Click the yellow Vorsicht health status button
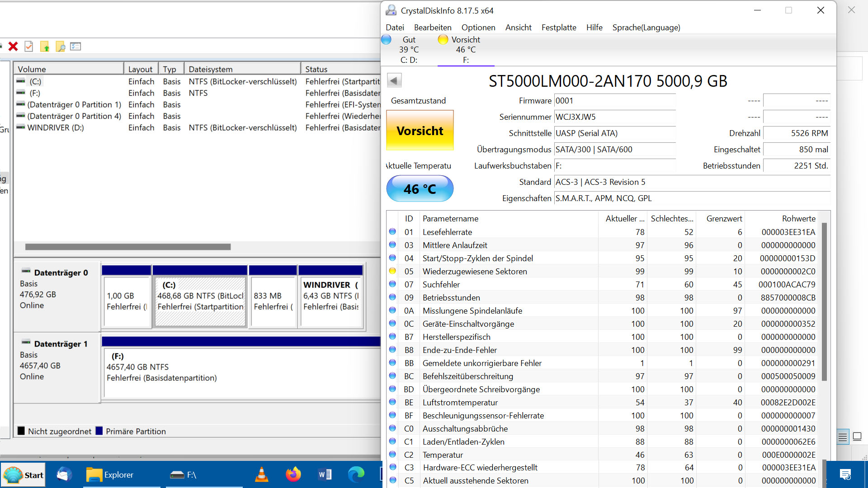The height and width of the screenshot is (488, 868). click(420, 131)
